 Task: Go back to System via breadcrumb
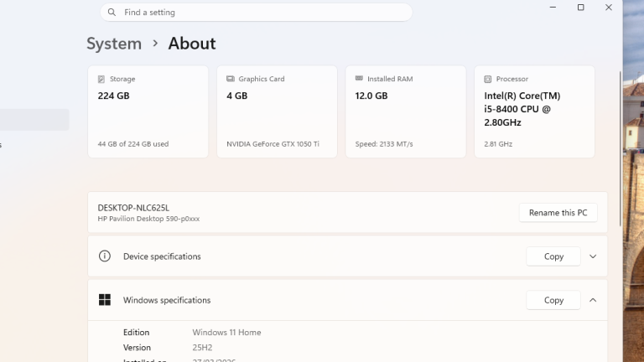point(114,44)
